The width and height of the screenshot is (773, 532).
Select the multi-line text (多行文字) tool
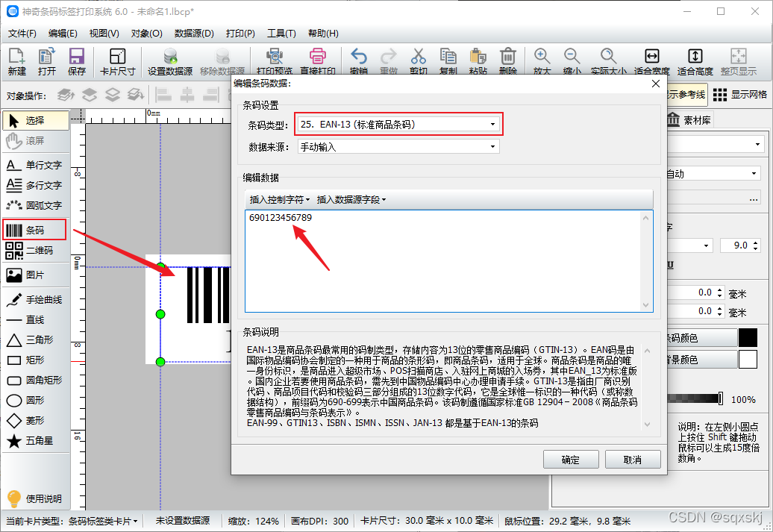[x=36, y=185]
